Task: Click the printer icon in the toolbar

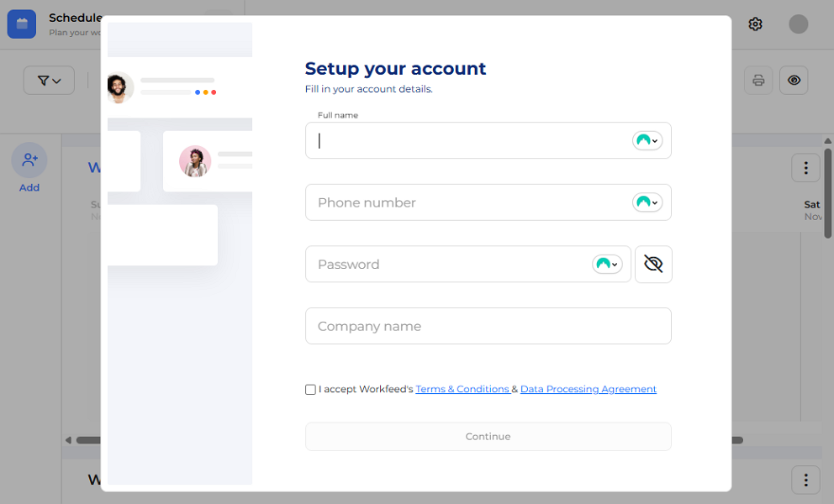Action: [x=757, y=80]
